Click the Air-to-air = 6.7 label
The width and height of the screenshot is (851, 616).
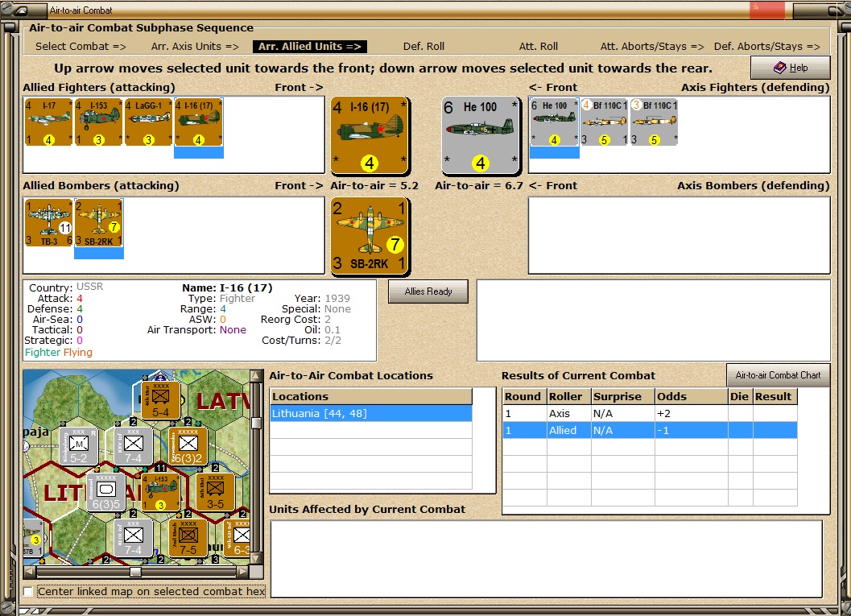pyautogui.click(x=479, y=186)
